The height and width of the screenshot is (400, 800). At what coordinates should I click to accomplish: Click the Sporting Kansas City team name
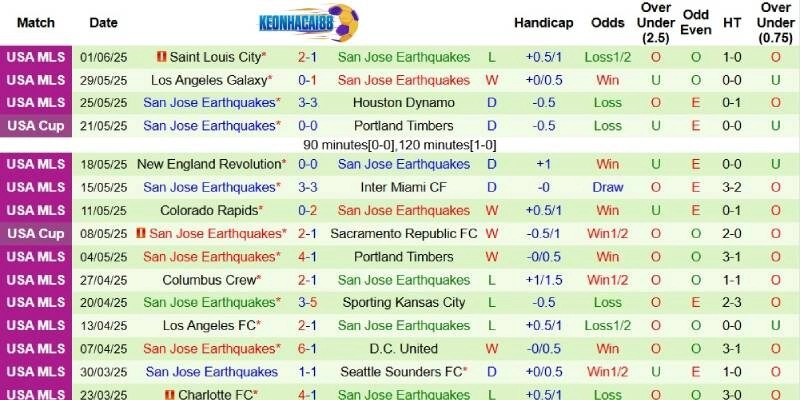pos(403,302)
